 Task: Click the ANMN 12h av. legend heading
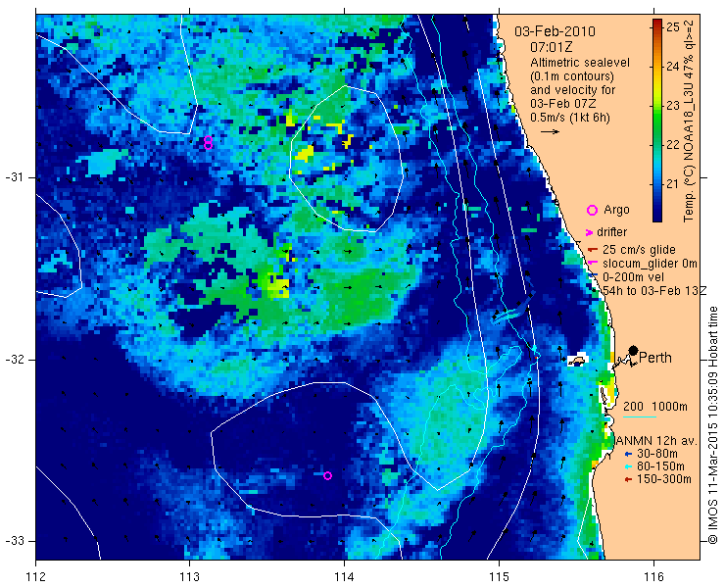pos(656,441)
